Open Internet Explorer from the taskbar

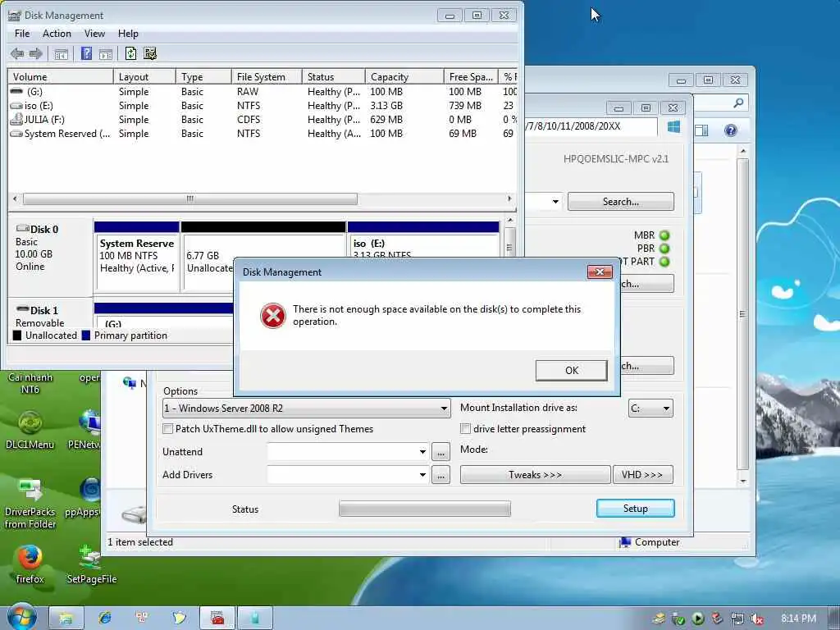tap(105, 618)
